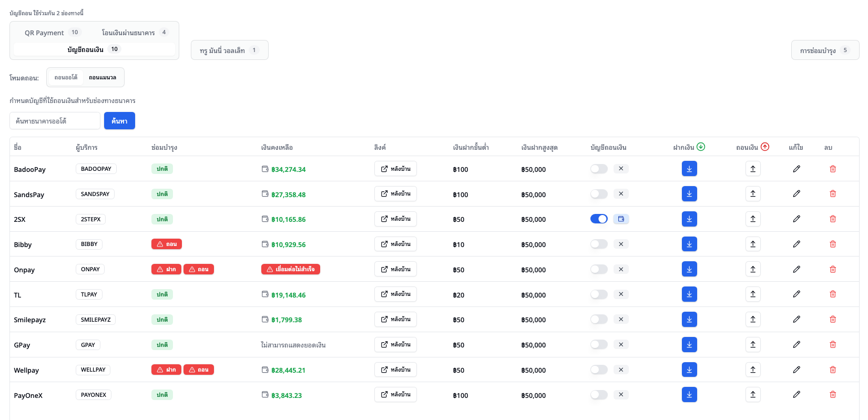Click the blue deposit icon for Onpay

point(689,269)
